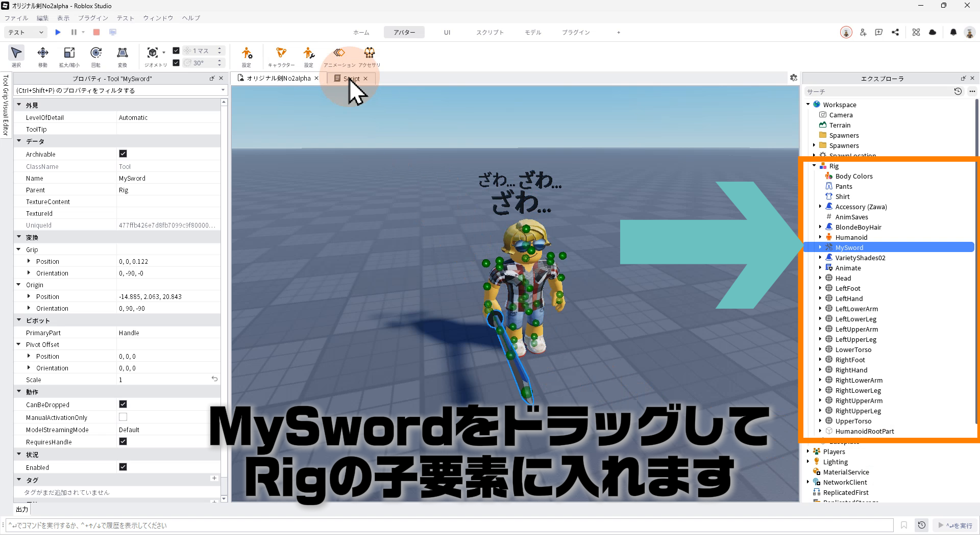
Task: Click the blue Play test button
Action: pos(58,32)
